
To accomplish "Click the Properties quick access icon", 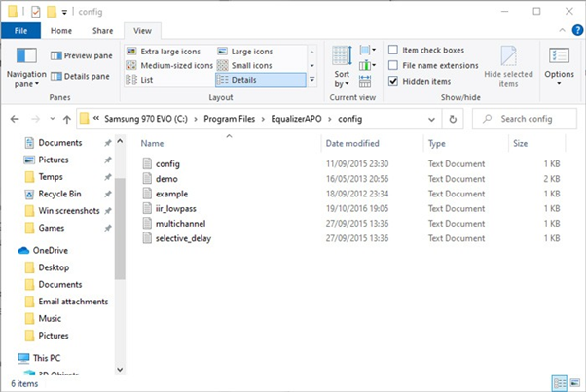I will [35, 12].
